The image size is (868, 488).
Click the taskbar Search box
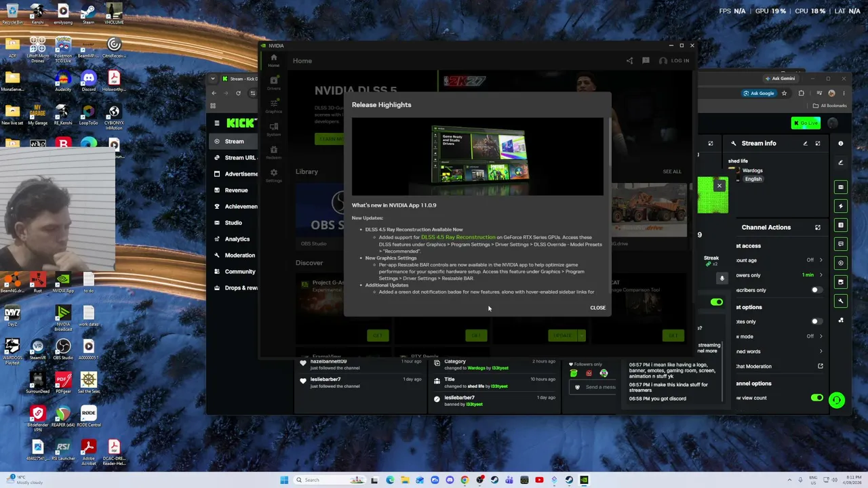330,480
